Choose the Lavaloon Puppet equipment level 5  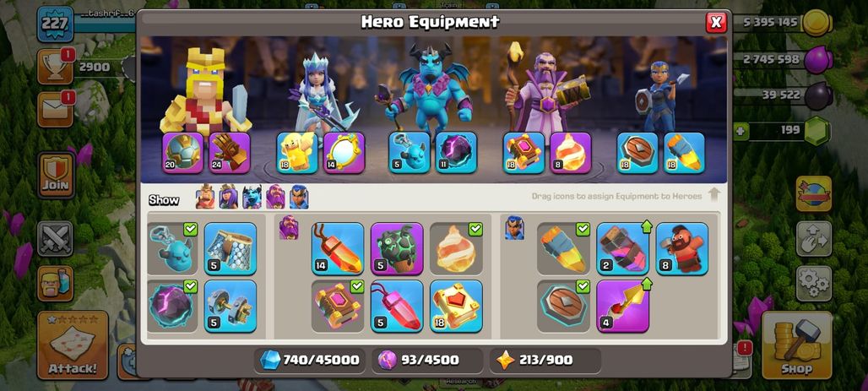pos(396,248)
